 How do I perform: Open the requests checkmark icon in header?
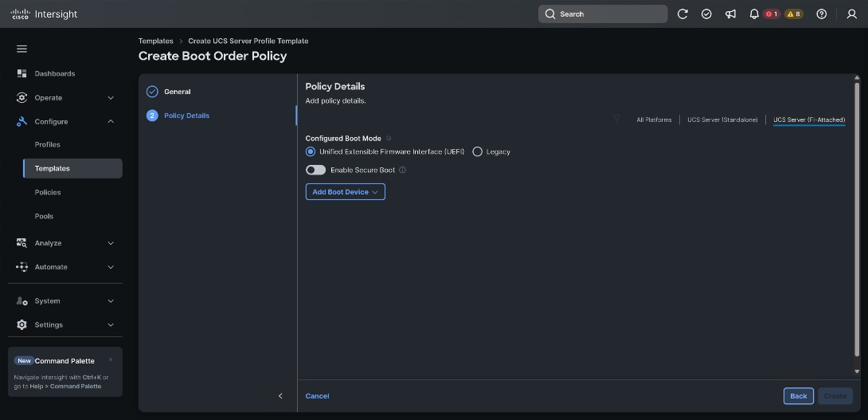pyautogui.click(x=706, y=14)
